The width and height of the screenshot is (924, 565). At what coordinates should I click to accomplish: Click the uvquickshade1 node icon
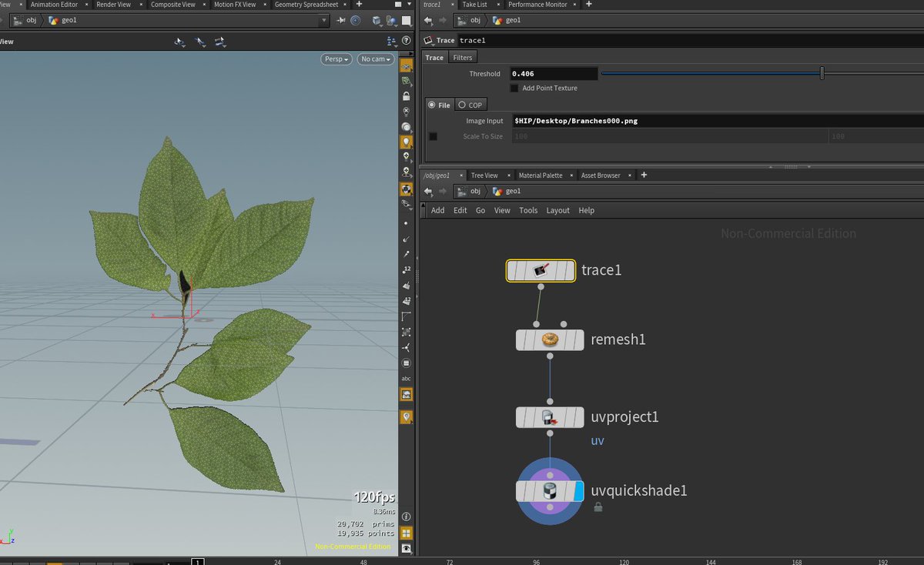point(550,491)
